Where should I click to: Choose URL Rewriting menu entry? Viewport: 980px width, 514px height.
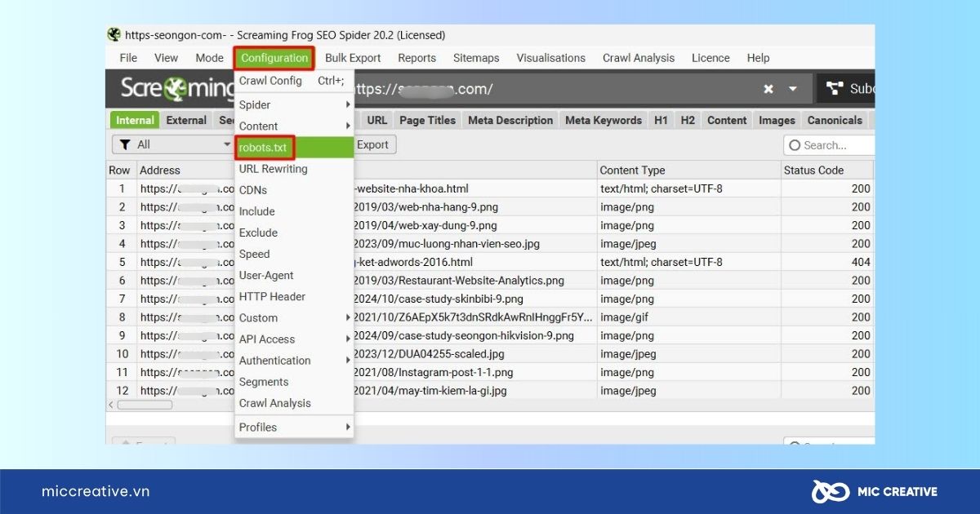273,169
